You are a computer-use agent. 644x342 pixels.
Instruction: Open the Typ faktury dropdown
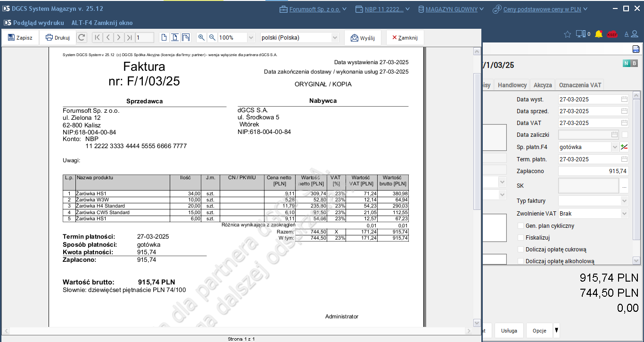coord(624,201)
